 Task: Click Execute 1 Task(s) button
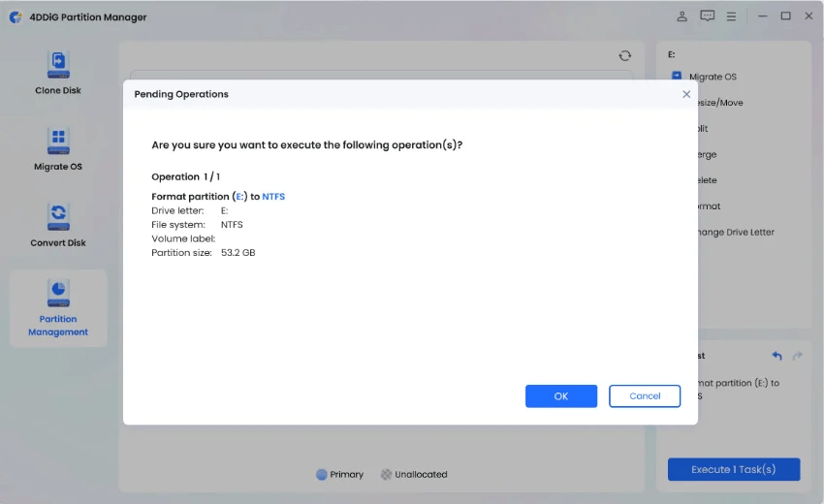tap(734, 469)
